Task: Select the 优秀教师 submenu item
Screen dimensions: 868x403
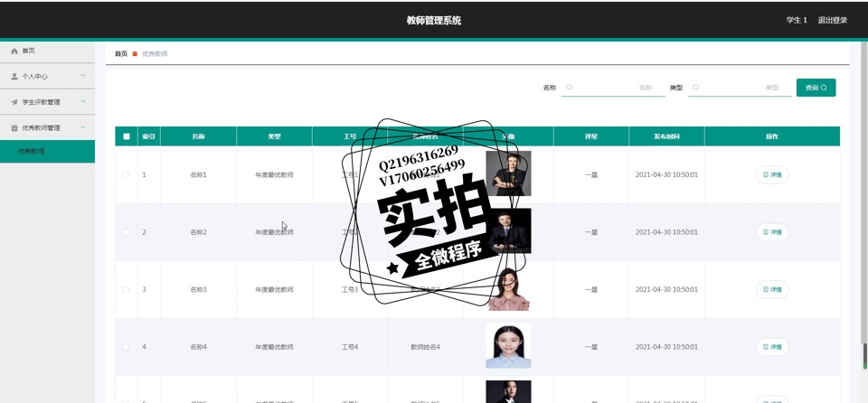Action: point(47,151)
